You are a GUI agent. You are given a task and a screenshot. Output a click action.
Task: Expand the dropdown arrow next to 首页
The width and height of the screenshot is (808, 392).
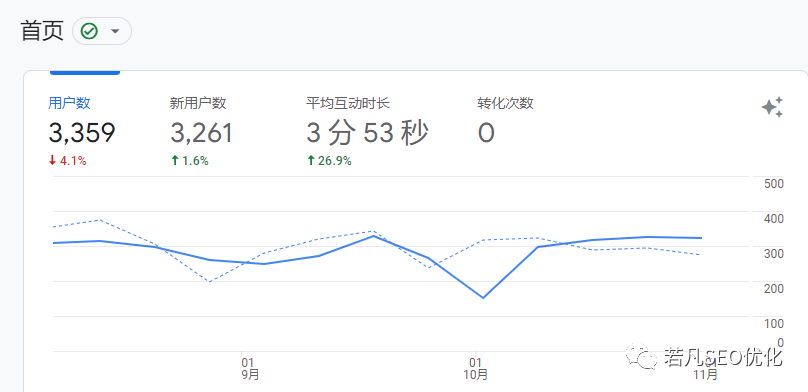click(115, 31)
